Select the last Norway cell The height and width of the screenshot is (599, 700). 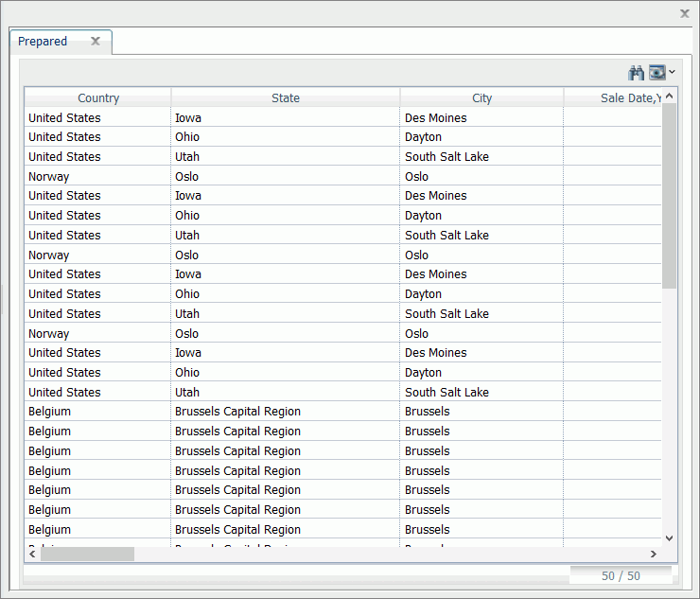[x=97, y=333]
